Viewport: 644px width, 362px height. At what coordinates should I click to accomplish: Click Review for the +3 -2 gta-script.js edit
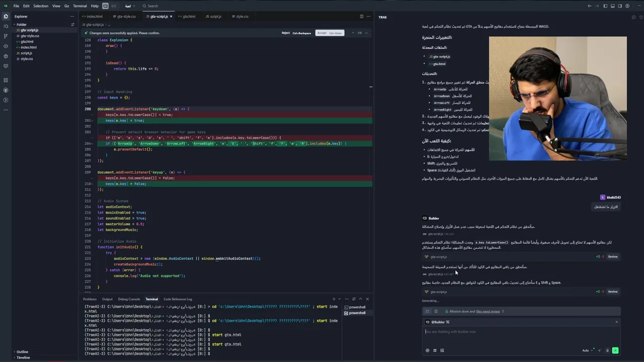pos(612,292)
